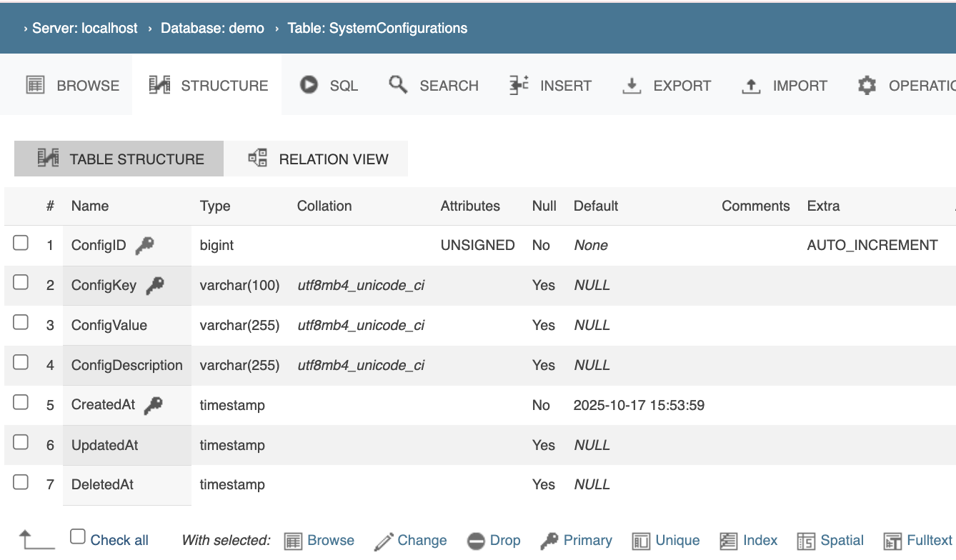The width and height of the screenshot is (956, 560).
Task: Tick the ConfigID row checkbox
Action: (21, 244)
